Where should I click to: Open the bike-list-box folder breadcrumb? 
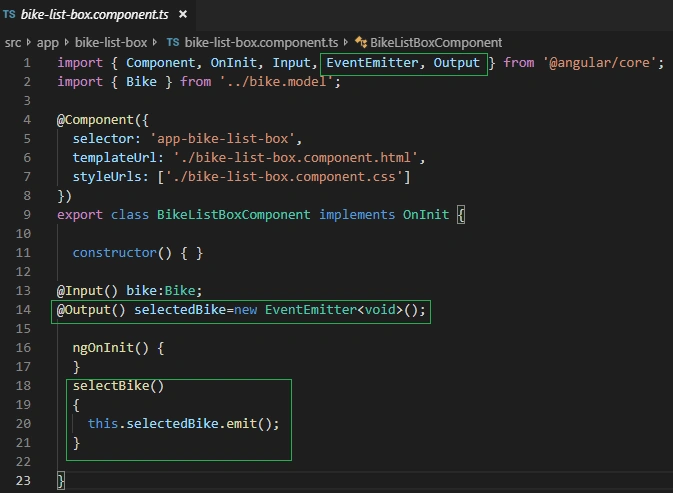click(x=111, y=42)
